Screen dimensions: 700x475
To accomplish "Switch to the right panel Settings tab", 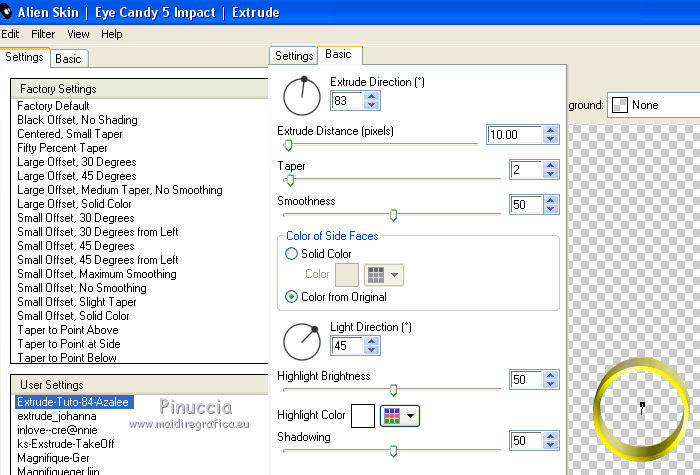I will pyautogui.click(x=294, y=56).
